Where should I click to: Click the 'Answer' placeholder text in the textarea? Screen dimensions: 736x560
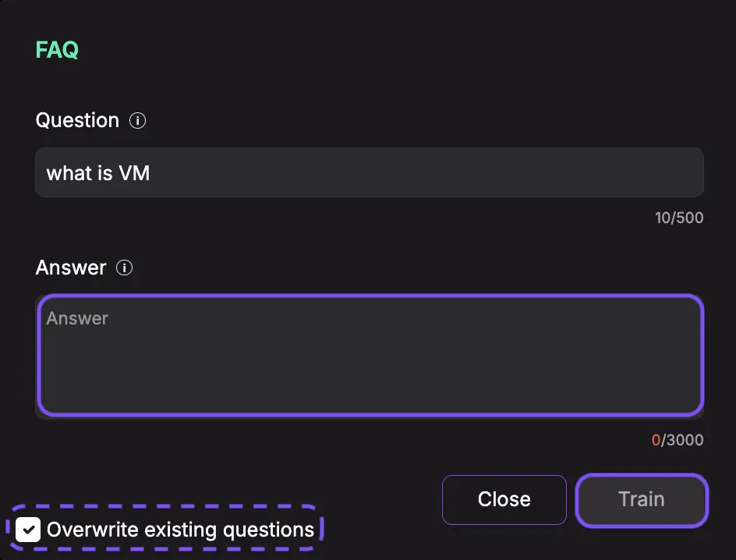click(x=77, y=318)
